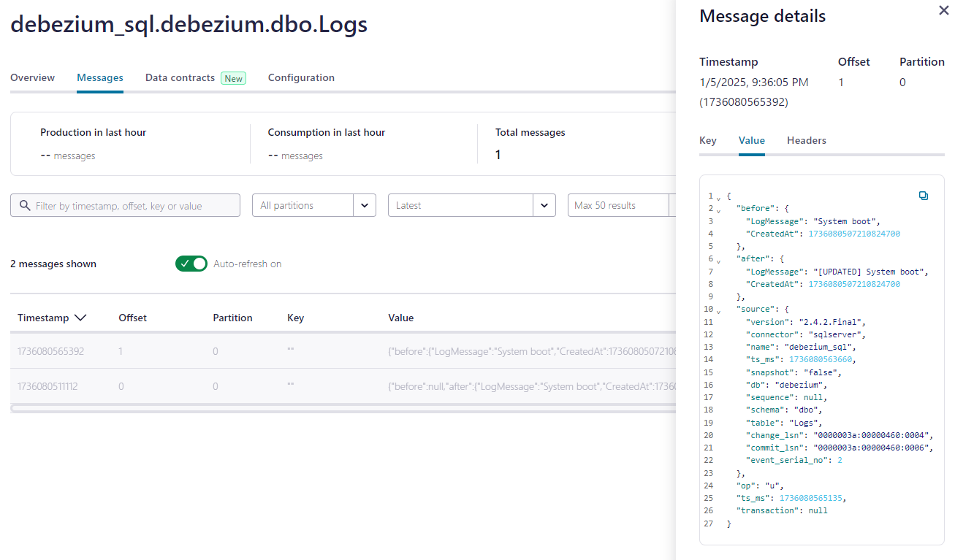Select the Messages tab
955x560 pixels.
pos(100,77)
